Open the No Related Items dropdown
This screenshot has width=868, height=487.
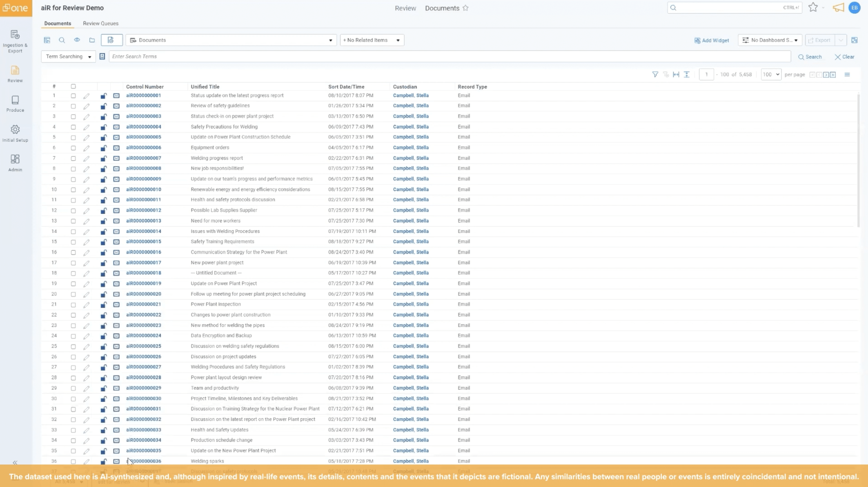click(x=372, y=40)
